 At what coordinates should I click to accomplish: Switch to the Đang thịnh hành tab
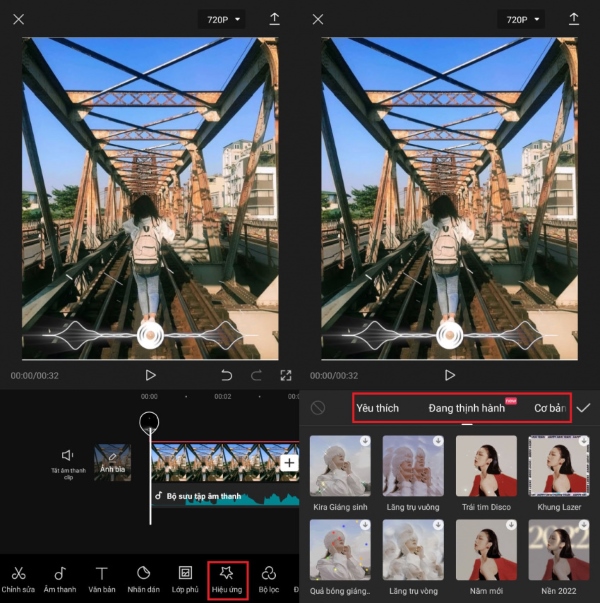point(466,408)
